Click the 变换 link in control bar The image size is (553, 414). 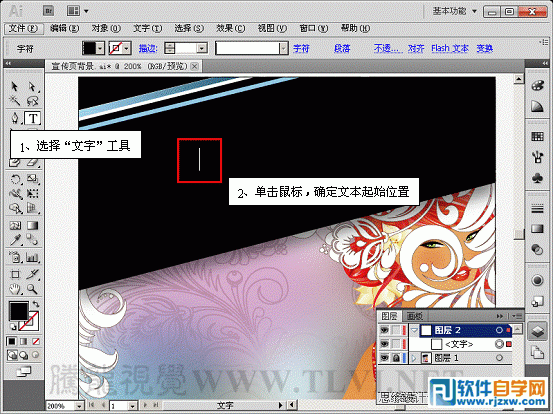tap(485, 48)
